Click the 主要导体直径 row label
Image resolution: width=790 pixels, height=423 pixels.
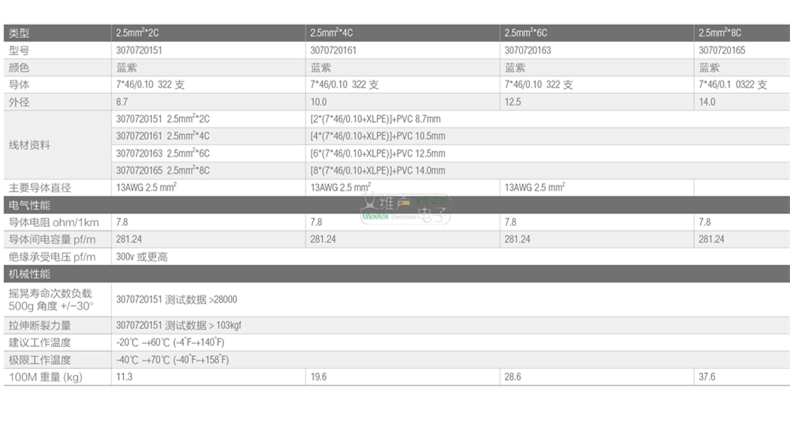(40, 188)
